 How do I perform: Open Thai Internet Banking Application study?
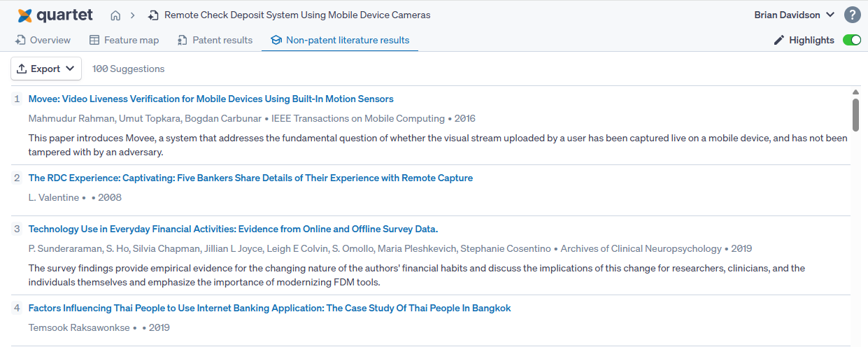pyautogui.click(x=269, y=309)
